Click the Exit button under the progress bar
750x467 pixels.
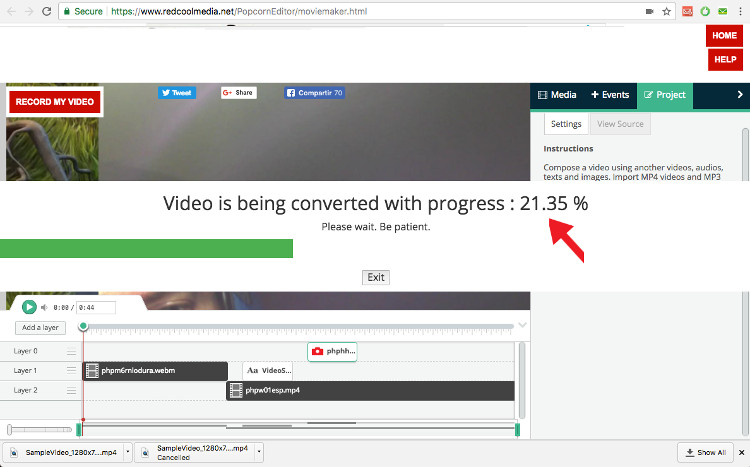tap(375, 277)
